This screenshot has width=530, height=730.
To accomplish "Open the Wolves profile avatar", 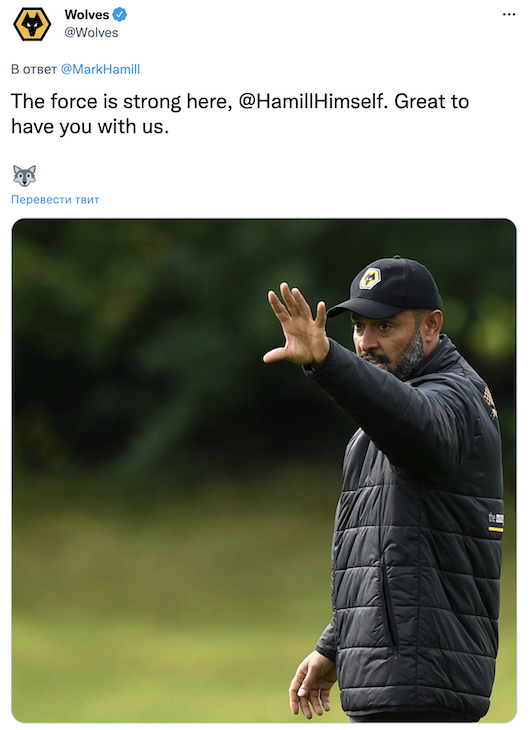I will (x=32, y=24).
